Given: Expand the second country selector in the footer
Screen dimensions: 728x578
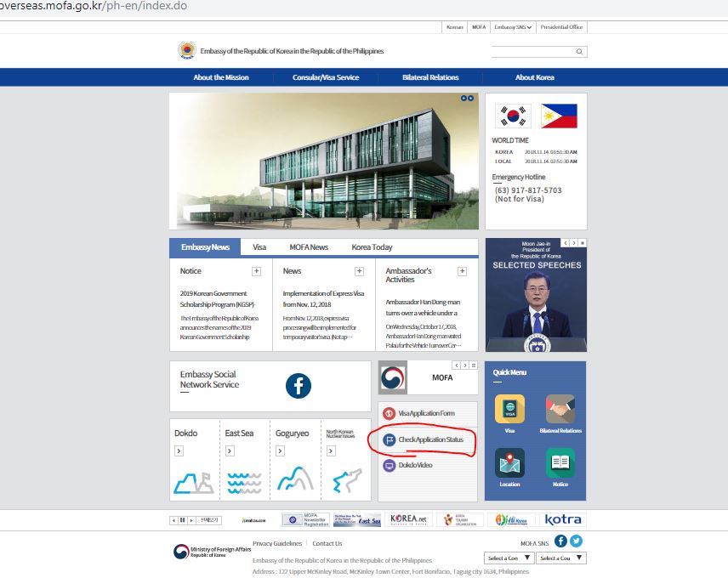Looking at the screenshot, I should (560, 557).
